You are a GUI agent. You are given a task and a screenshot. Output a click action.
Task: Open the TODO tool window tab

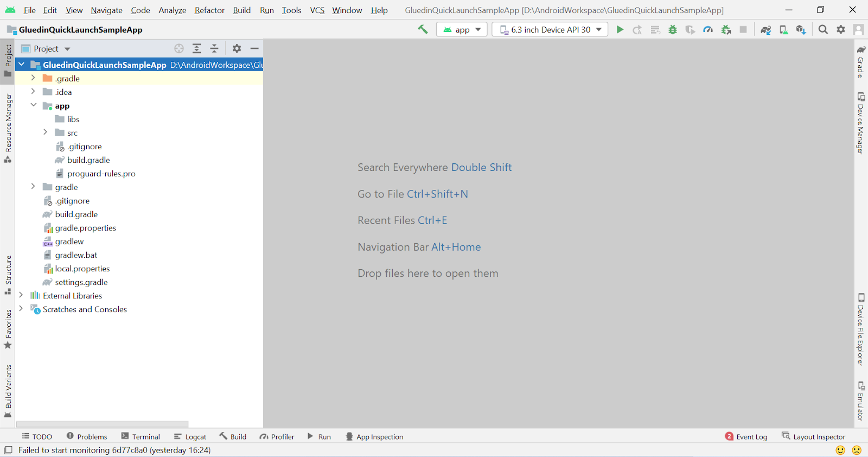pos(37,436)
